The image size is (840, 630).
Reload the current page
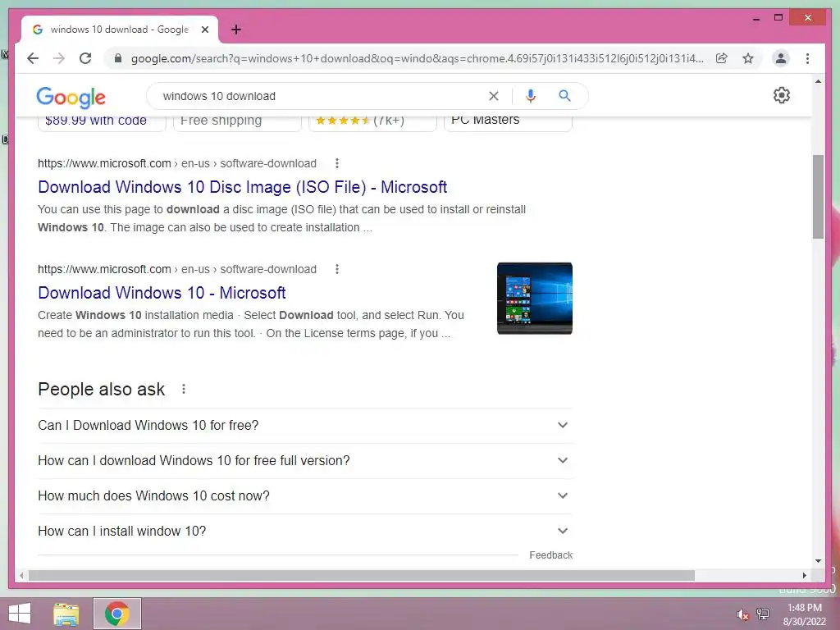click(85, 58)
